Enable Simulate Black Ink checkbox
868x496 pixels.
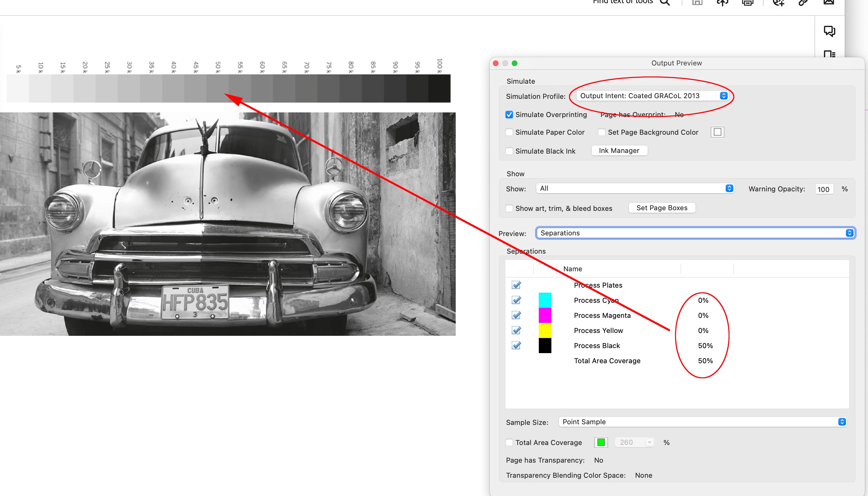(509, 151)
